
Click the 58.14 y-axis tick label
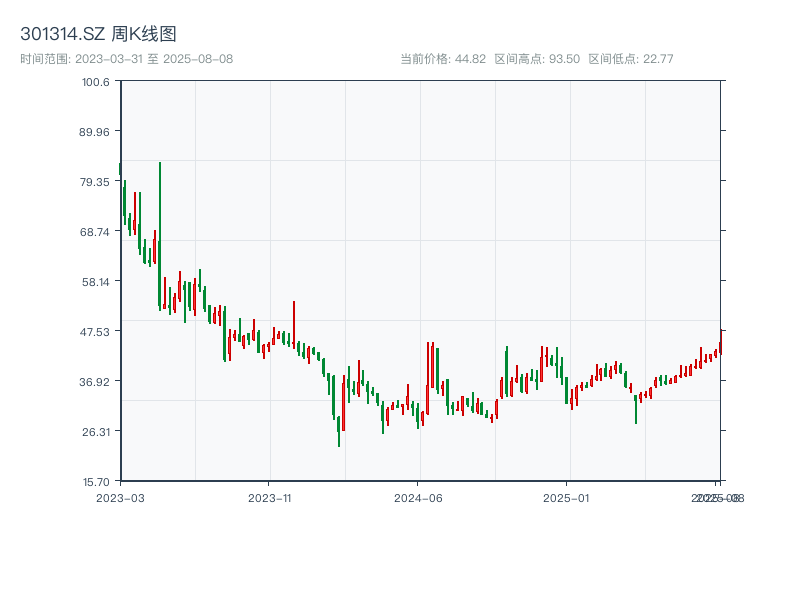coord(95,282)
